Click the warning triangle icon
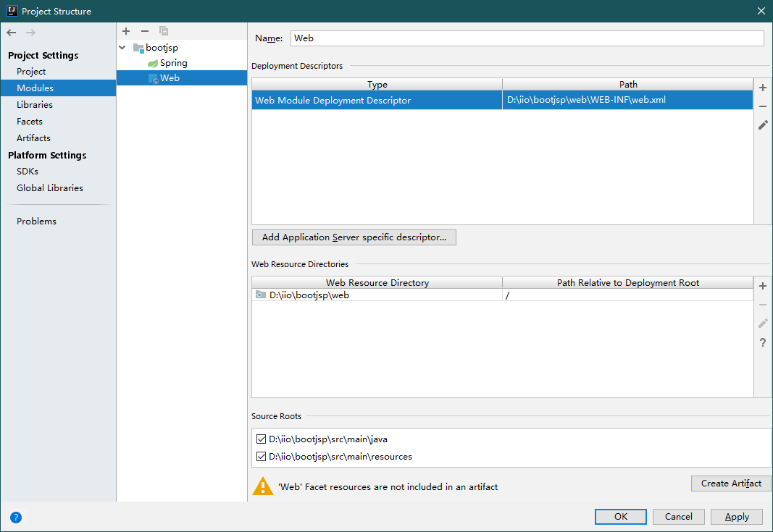The height and width of the screenshot is (532, 773). (263, 486)
